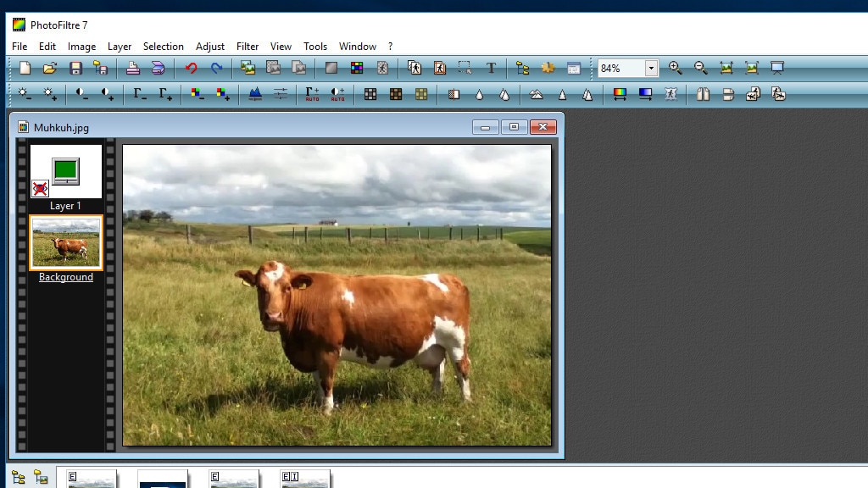The width and height of the screenshot is (868, 488).
Task: Select the Layer 1 thumbnail
Action: click(x=66, y=171)
